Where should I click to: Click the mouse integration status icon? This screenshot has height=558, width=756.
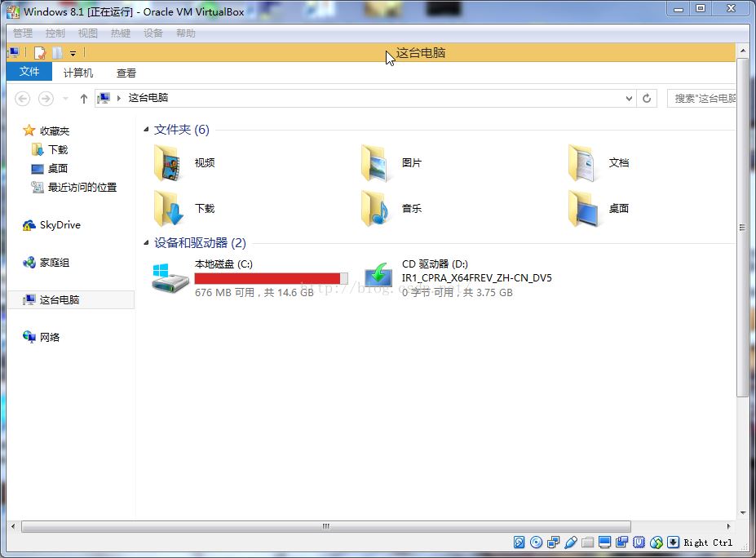tap(657, 542)
